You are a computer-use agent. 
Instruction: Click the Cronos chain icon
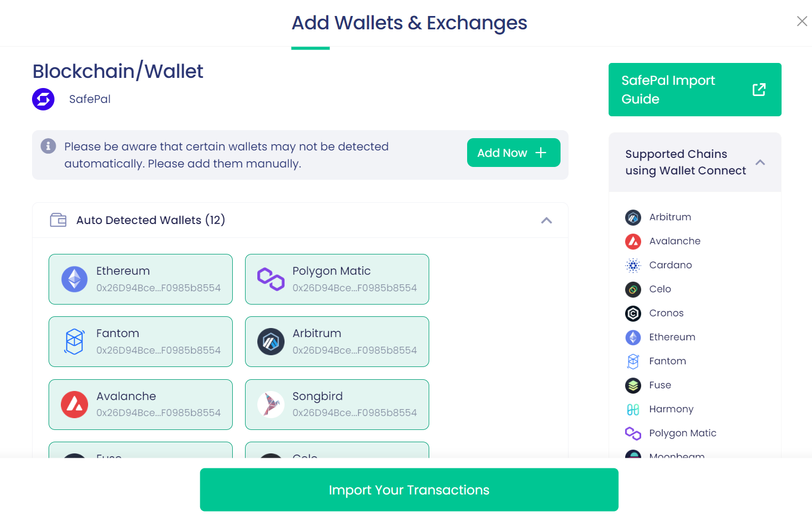pyautogui.click(x=633, y=313)
